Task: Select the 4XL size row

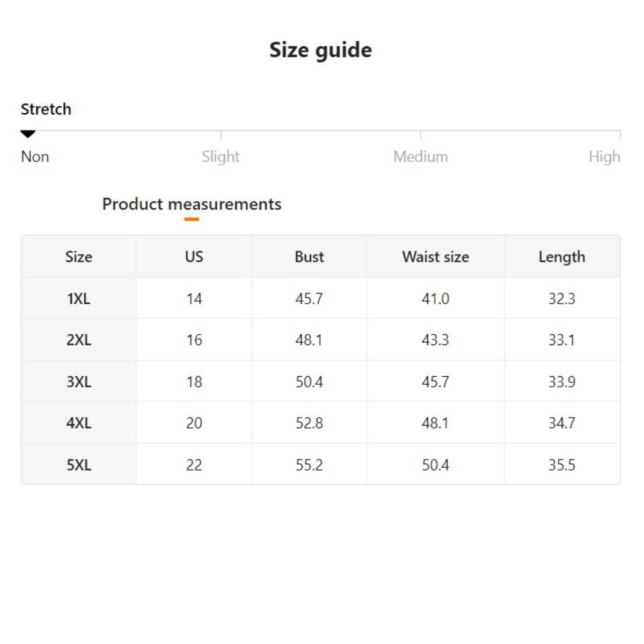Action: 78,423
